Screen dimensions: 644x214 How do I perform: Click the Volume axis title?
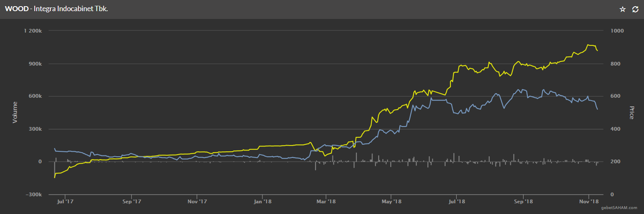(15, 112)
